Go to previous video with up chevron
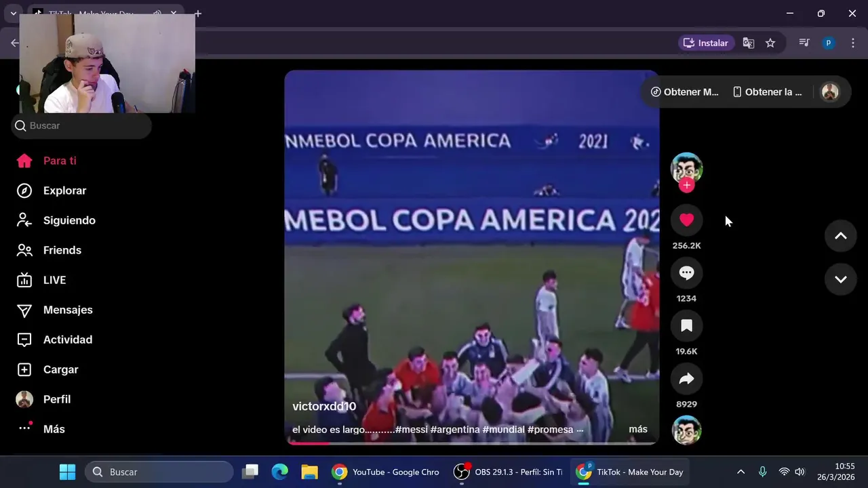868x488 pixels. [840, 236]
